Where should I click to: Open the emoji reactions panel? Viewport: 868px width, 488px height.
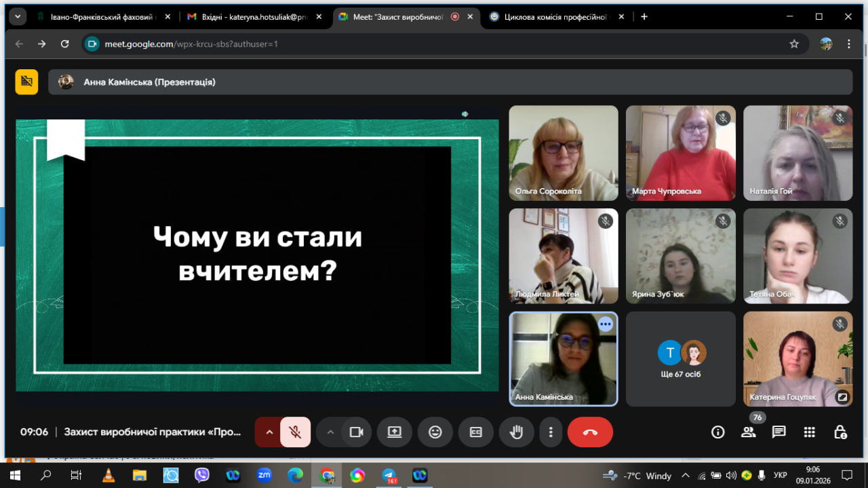coord(435,432)
